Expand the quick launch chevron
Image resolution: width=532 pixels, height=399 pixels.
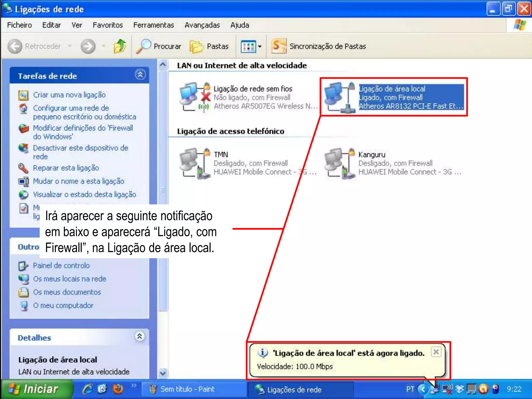pyautogui.click(x=134, y=385)
